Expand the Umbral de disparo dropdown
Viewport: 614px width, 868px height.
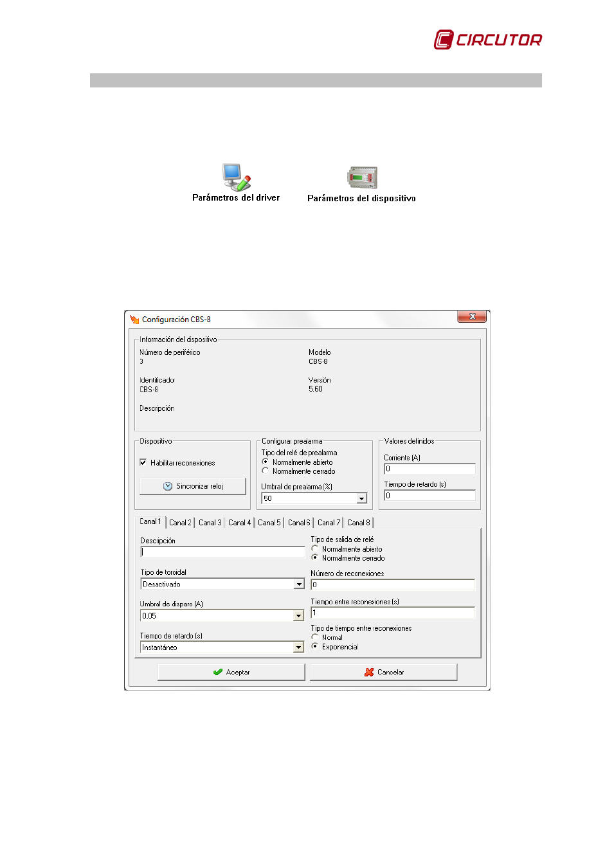coord(299,616)
